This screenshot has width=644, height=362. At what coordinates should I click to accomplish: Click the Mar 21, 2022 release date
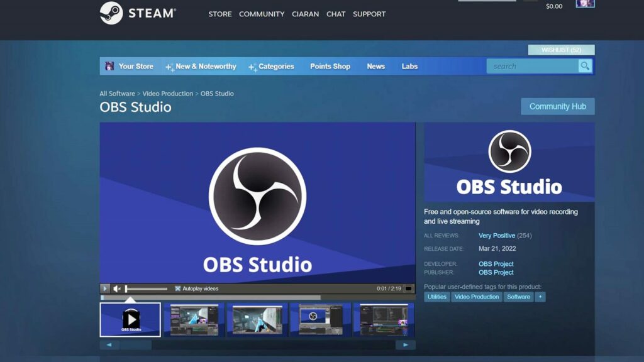[497, 249]
